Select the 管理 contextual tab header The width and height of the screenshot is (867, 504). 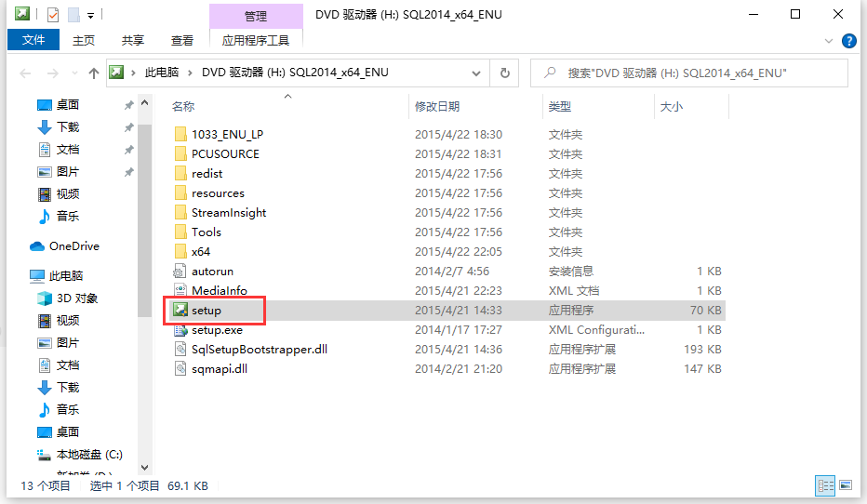coord(256,16)
